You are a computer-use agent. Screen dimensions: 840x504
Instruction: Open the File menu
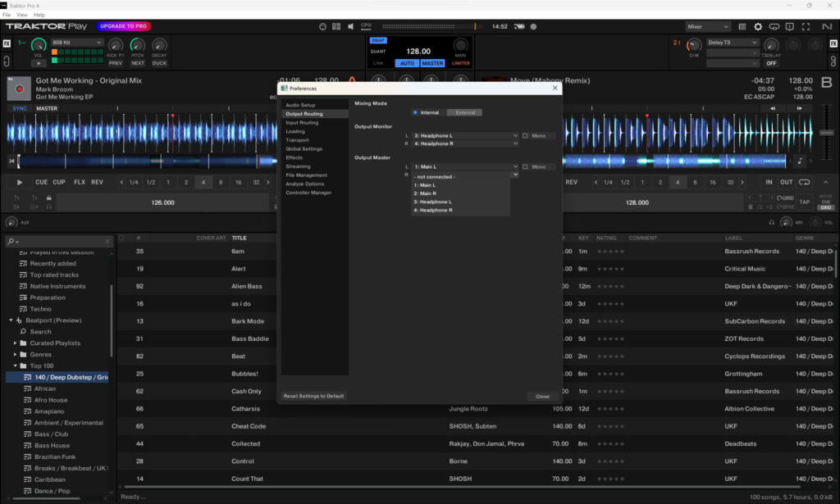pyautogui.click(x=7, y=15)
